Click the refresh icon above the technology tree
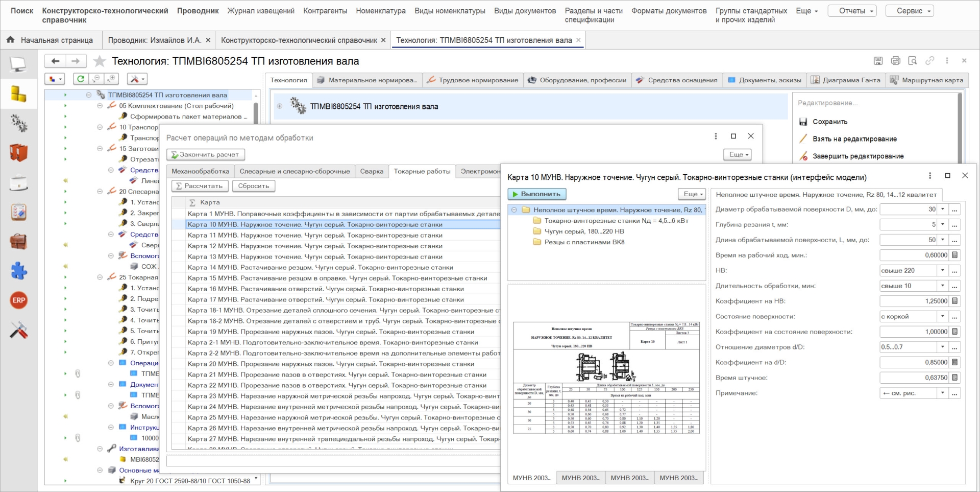980x492 pixels. click(81, 79)
